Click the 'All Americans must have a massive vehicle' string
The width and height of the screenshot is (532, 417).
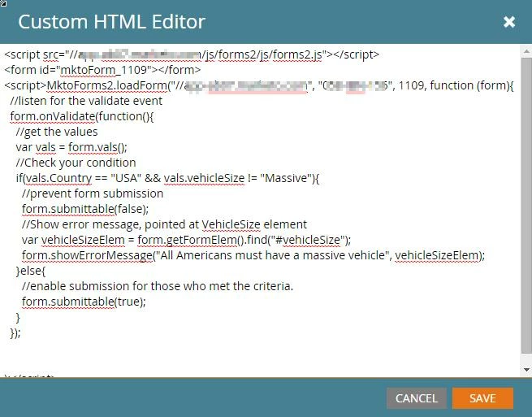tap(273, 255)
